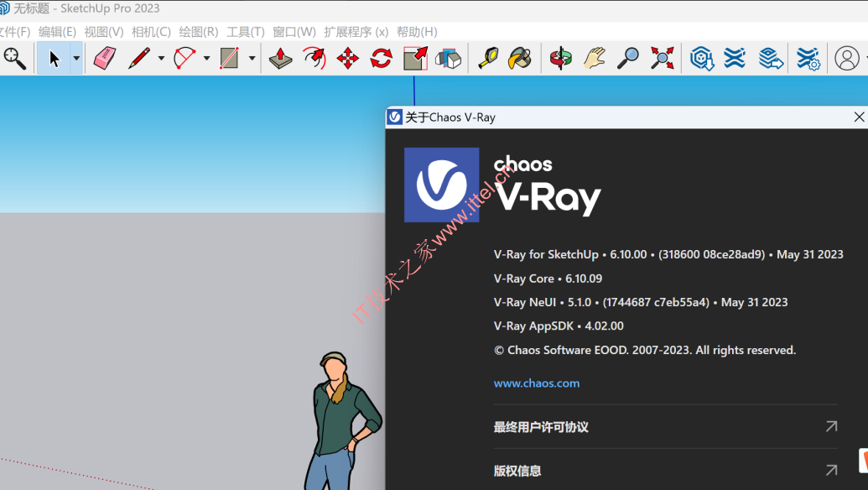Open the 编辑(E) menu

(57, 32)
